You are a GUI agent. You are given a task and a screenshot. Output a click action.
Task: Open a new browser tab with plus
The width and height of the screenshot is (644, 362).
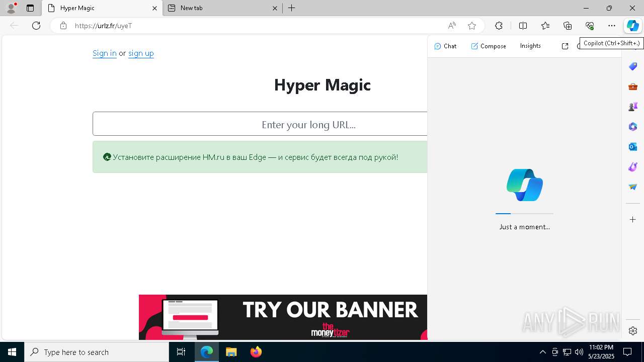click(x=292, y=8)
